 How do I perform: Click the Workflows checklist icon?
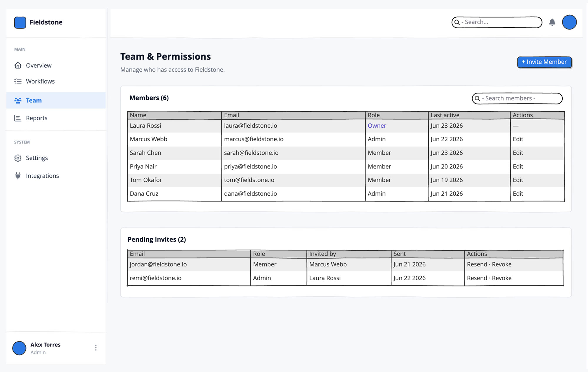click(x=18, y=81)
